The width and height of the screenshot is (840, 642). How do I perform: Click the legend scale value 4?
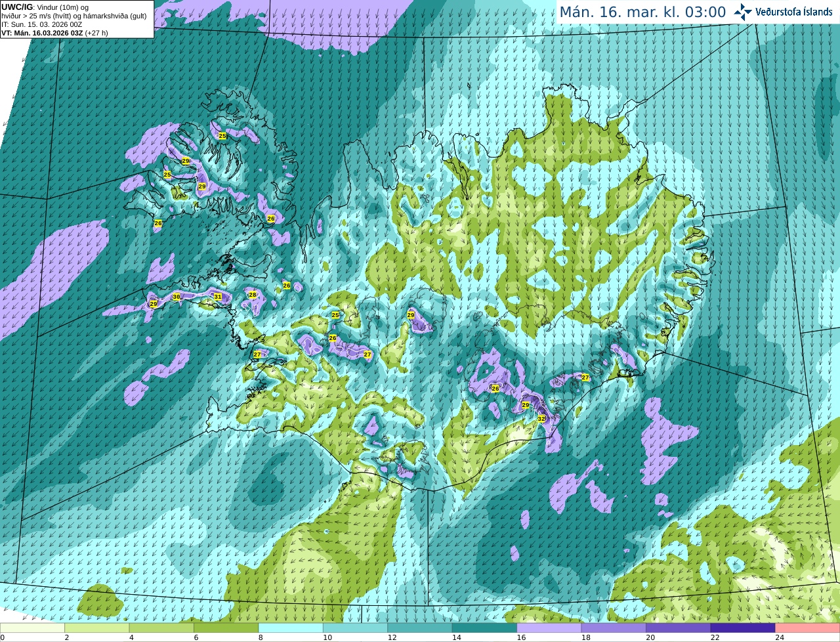click(131, 637)
